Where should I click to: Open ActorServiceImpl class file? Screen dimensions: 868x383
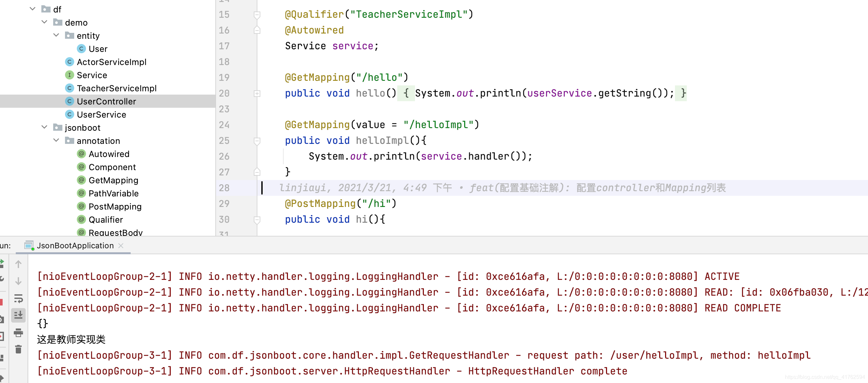point(111,62)
